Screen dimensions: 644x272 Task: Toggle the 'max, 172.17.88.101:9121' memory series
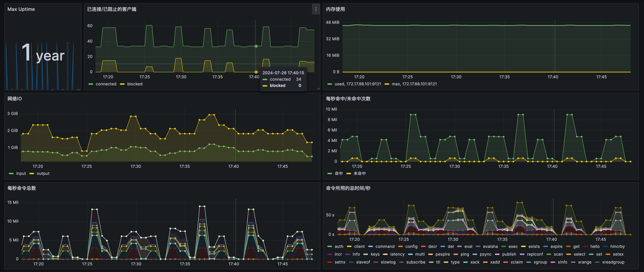414,84
